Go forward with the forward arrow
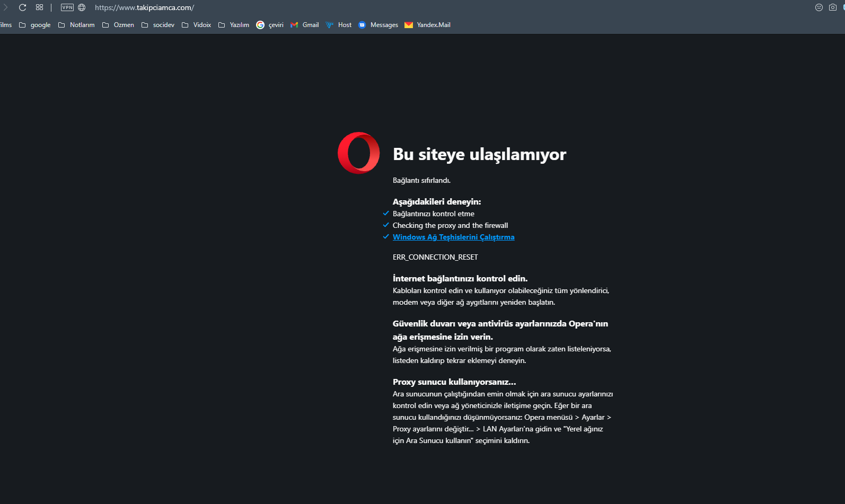This screenshot has height=504, width=845. click(x=5, y=7)
